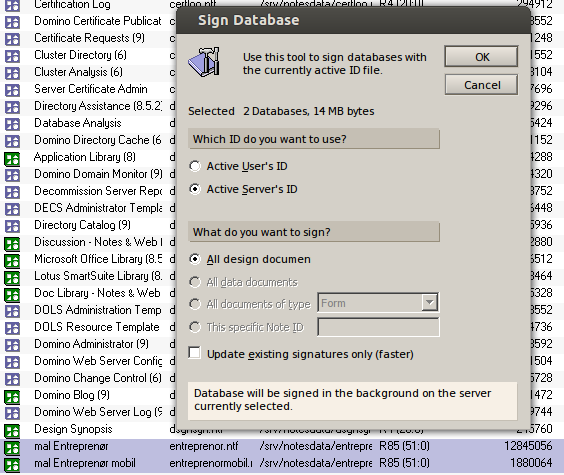This screenshot has width=564, height=475.
Task: Choose All documents of type radio option
Action: tap(195, 304)
